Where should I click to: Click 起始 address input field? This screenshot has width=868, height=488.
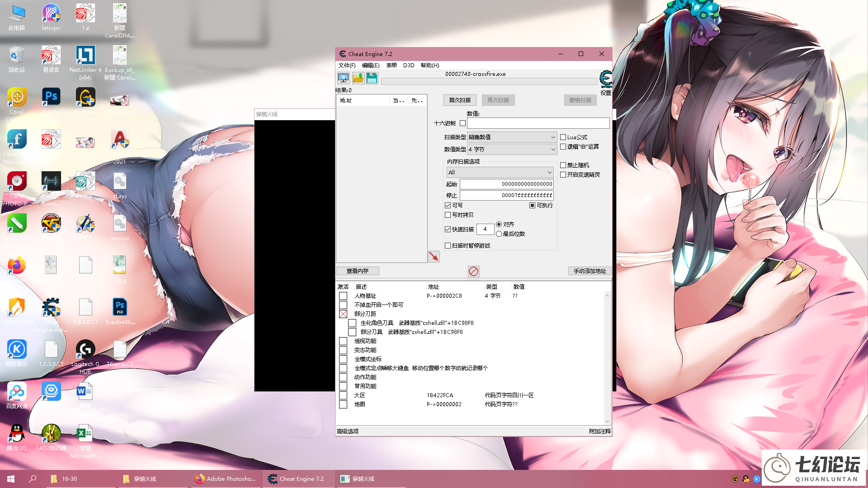coord(507,184)
